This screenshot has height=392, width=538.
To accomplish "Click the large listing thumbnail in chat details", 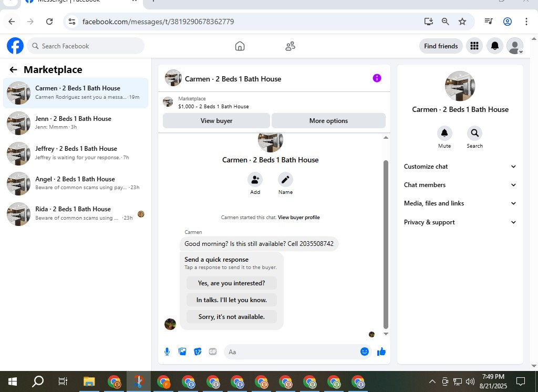I will click(460, 86).
